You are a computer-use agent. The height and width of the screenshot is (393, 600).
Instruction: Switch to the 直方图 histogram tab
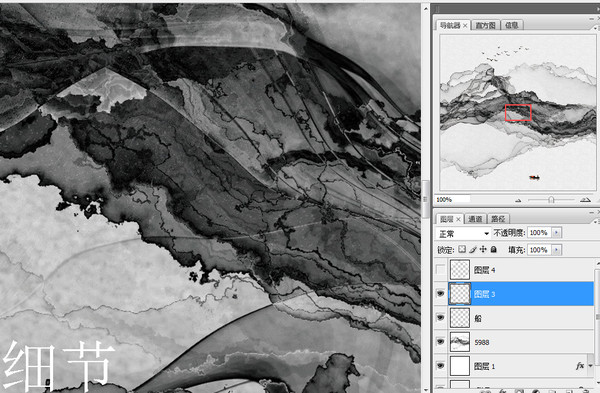click(x=485, y=25)
